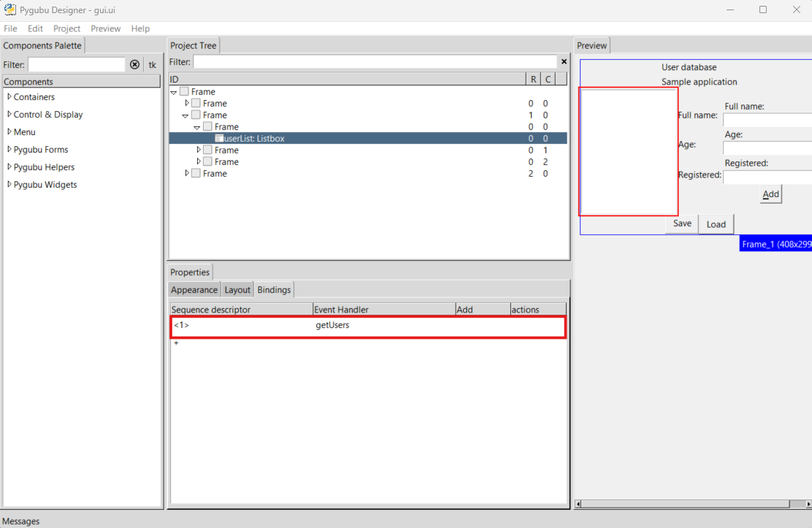Click the root Frame icon in Project Tree
Screen dimensions: 812x528
click(x=184, y=92)
